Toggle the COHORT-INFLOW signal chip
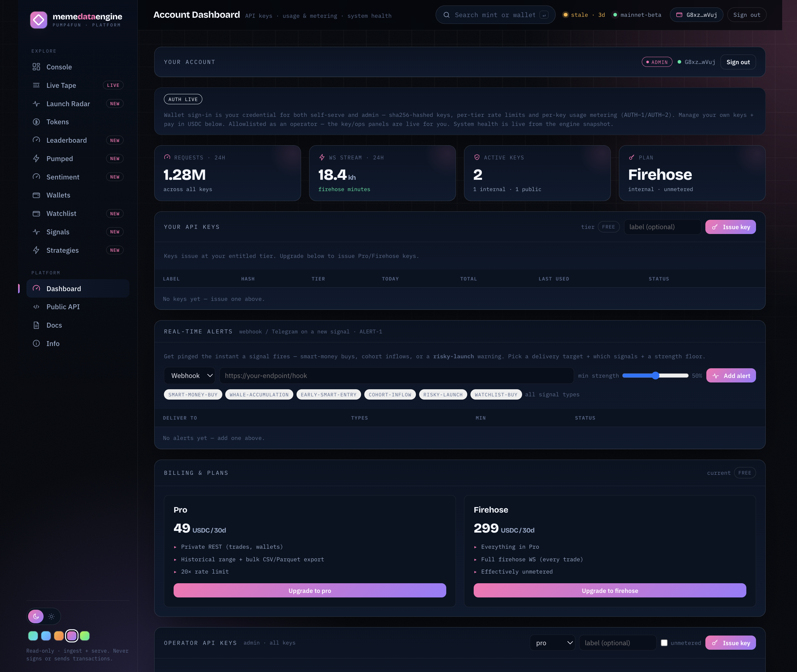This screenshot has width=797, height=672. 390,395
